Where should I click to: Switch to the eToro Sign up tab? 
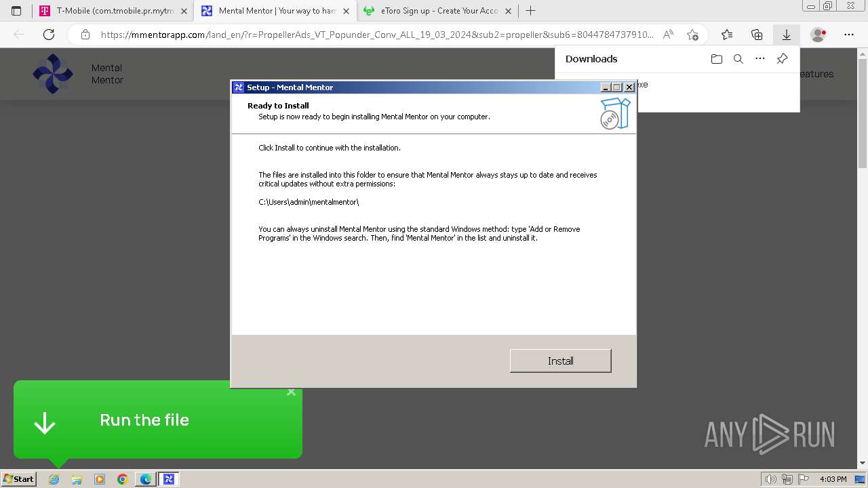437,11
